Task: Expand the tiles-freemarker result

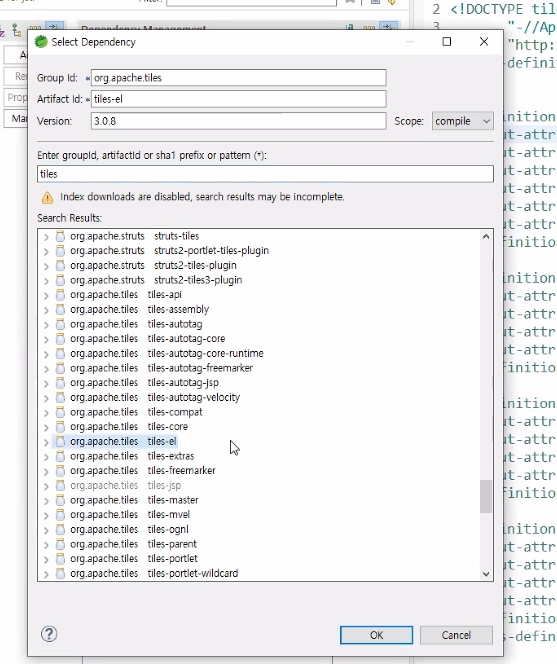Action: [46, 471]
